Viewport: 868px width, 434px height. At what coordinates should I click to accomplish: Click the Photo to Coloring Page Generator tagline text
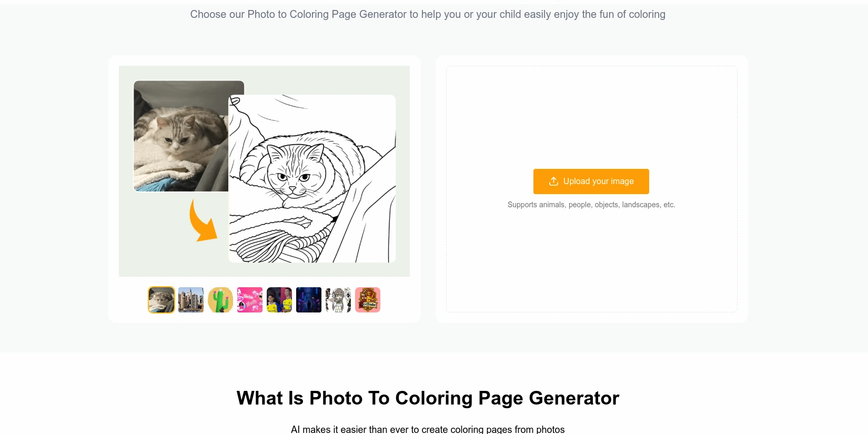pyautogui.click(x=428, y=14)
